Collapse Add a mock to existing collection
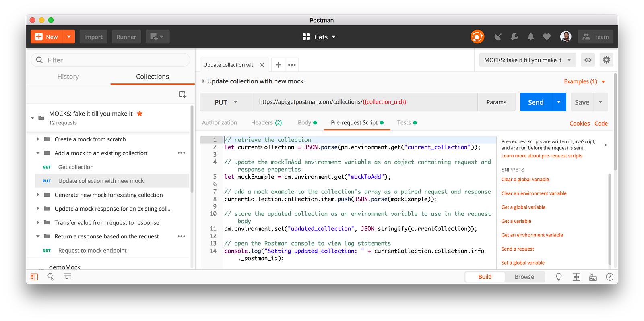The height and width of the screenshot is (321, 644). (x=38, y=153)
